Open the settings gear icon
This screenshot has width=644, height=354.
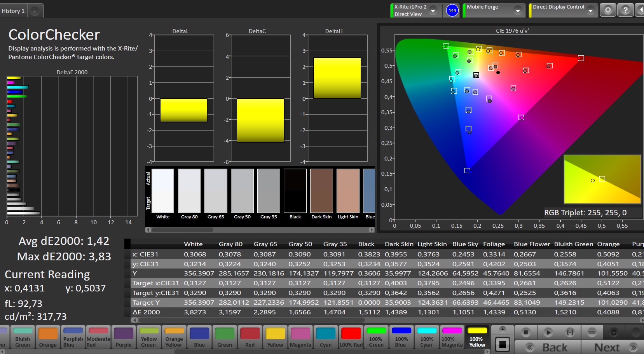(x=608, y=10)
